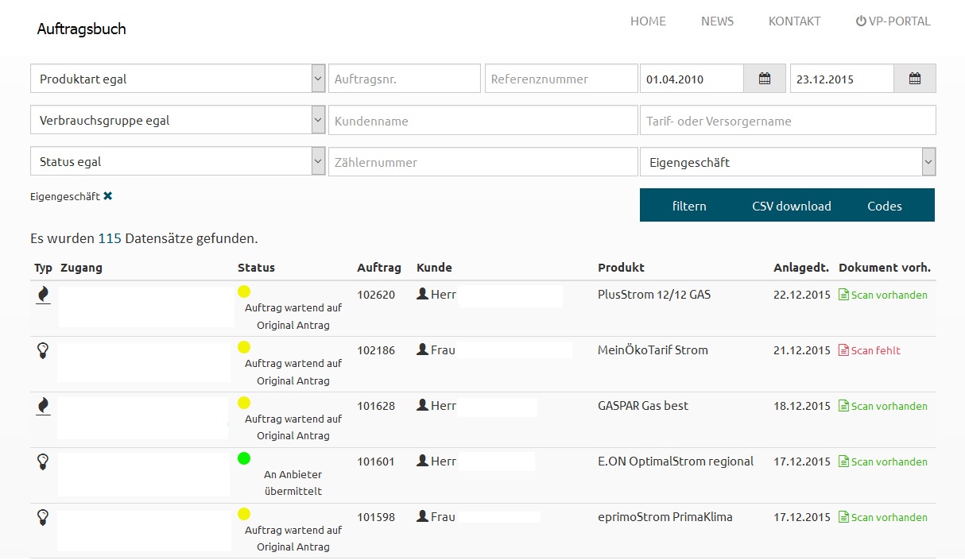Click date 22.12.2015 in Anlagedt. column

tap(801, 295)
